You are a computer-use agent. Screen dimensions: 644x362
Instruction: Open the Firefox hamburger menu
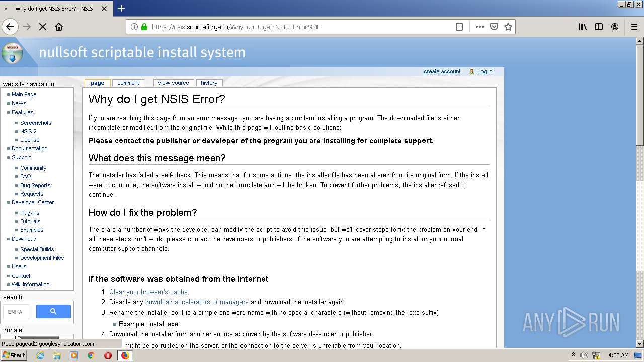click(x=634, y=27)
